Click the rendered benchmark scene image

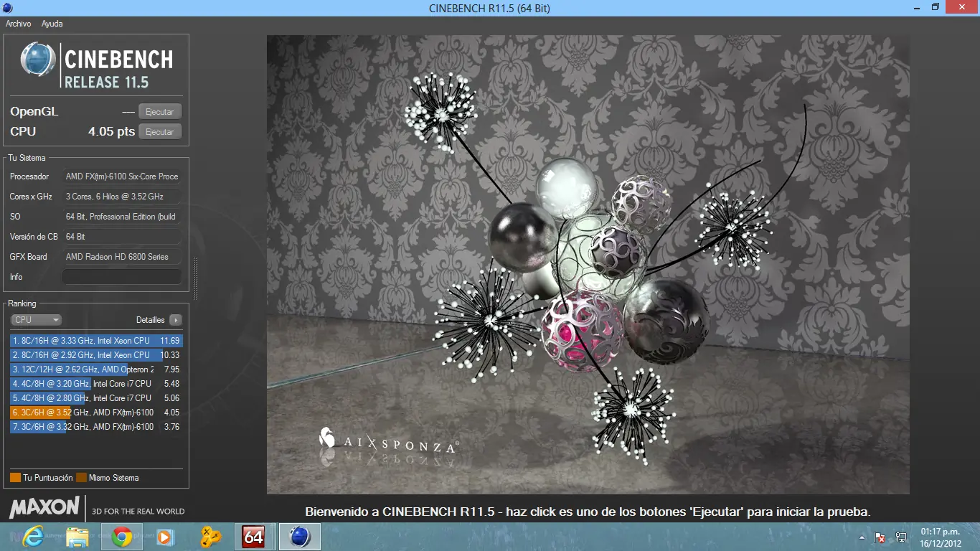pyautogui.click(x=588, y=265)
